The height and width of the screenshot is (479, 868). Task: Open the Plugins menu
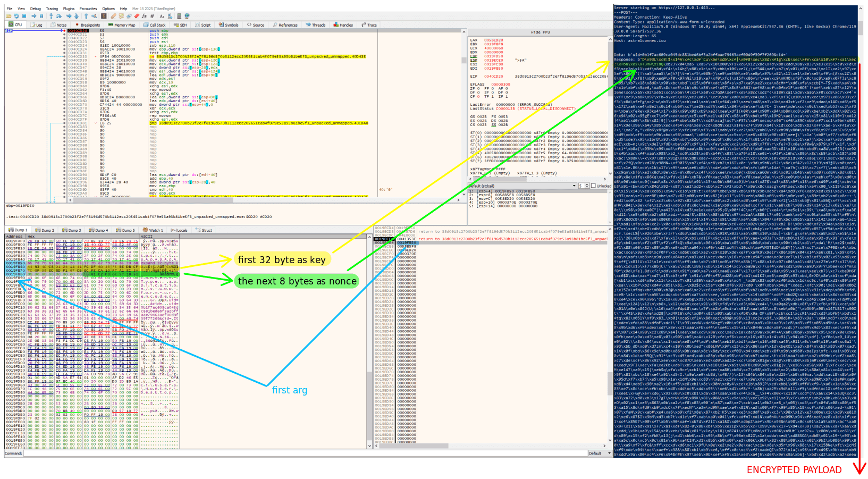tap(69, 9)
